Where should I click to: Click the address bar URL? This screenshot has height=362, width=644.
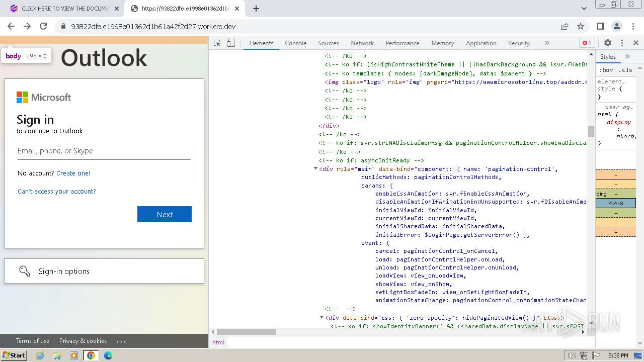(153, 27)
